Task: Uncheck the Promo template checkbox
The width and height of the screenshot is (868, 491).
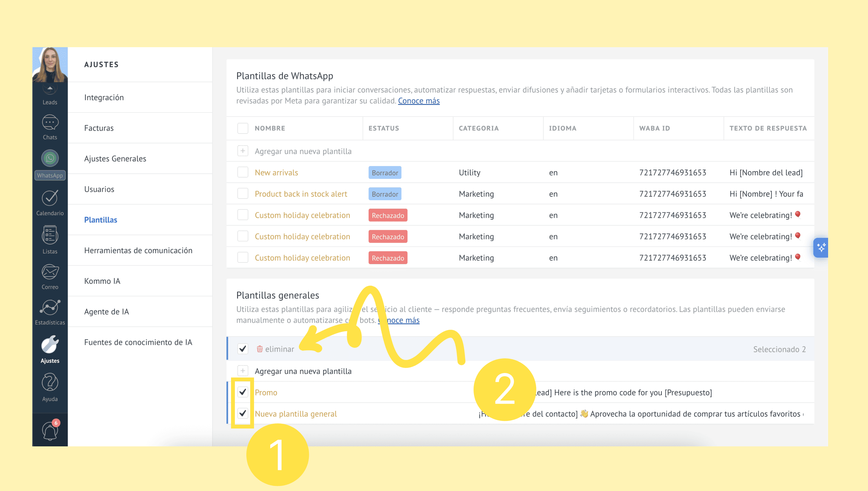Action: click(243, 392)
